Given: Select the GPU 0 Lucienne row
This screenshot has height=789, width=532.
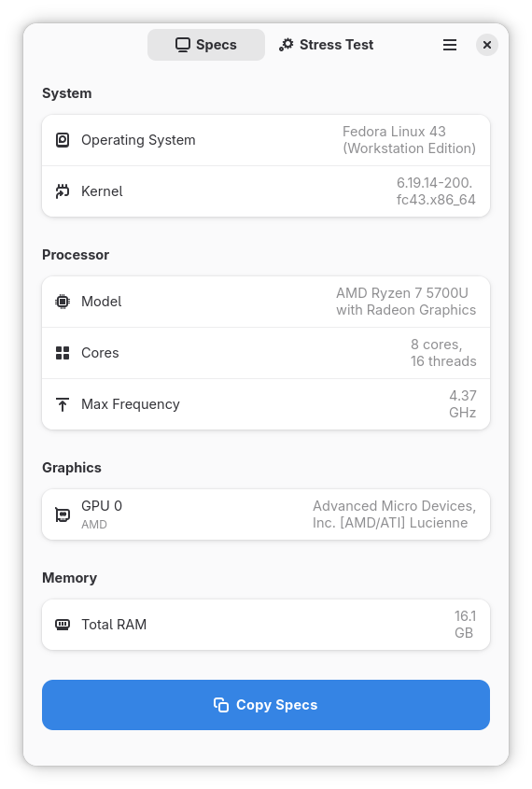Looking at the screenshot, I should pos(266,514).
